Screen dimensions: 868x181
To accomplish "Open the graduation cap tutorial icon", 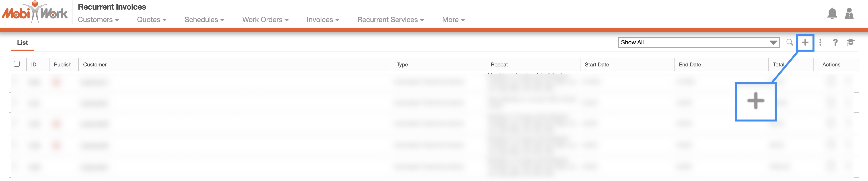I will [850, 43].
